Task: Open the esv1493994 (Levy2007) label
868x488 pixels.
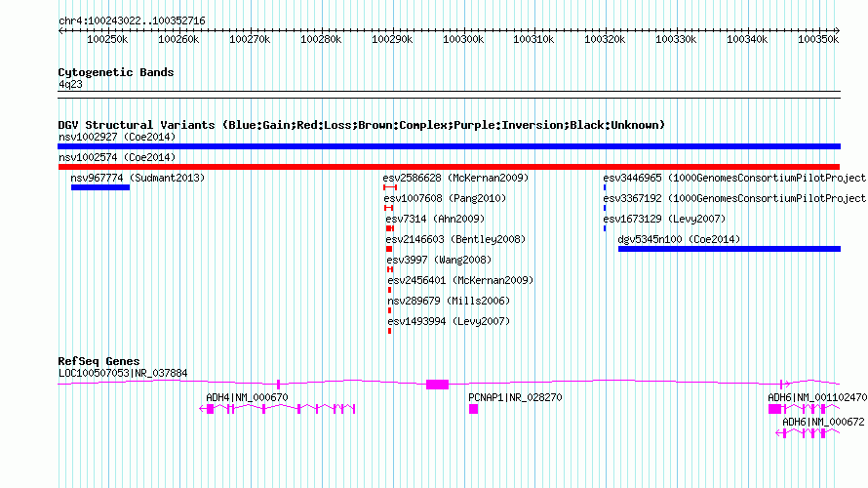Action: [x=449, y=321]
